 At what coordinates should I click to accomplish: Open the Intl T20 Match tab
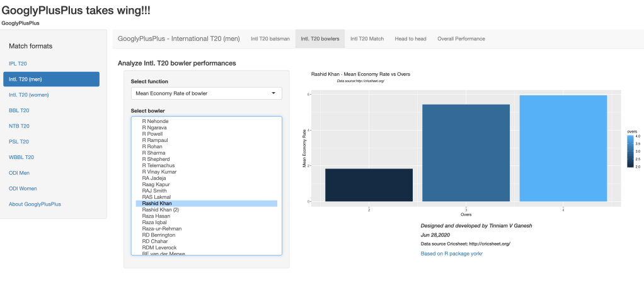click(367, 39)
